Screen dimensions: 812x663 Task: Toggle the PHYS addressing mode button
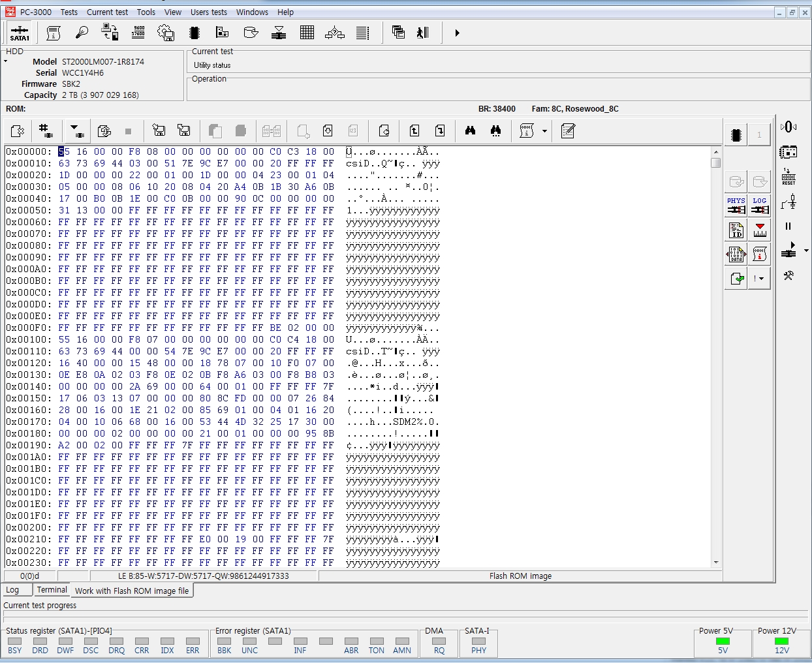[736, 206]
